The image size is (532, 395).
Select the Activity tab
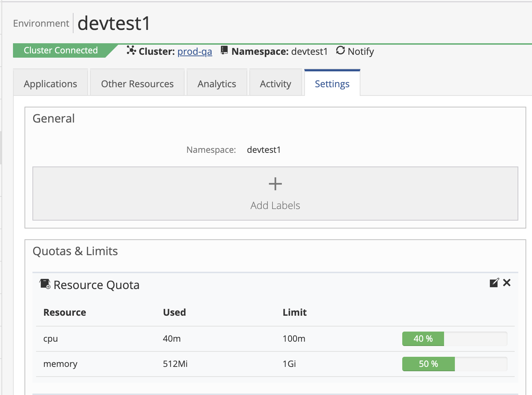[x=276, y=83]
